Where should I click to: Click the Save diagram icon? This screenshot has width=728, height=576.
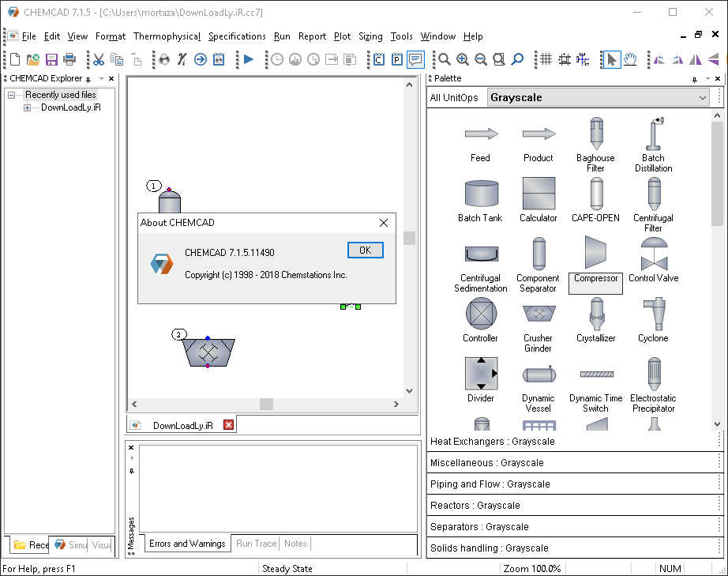pyautogui.click(x=51, y=59)
